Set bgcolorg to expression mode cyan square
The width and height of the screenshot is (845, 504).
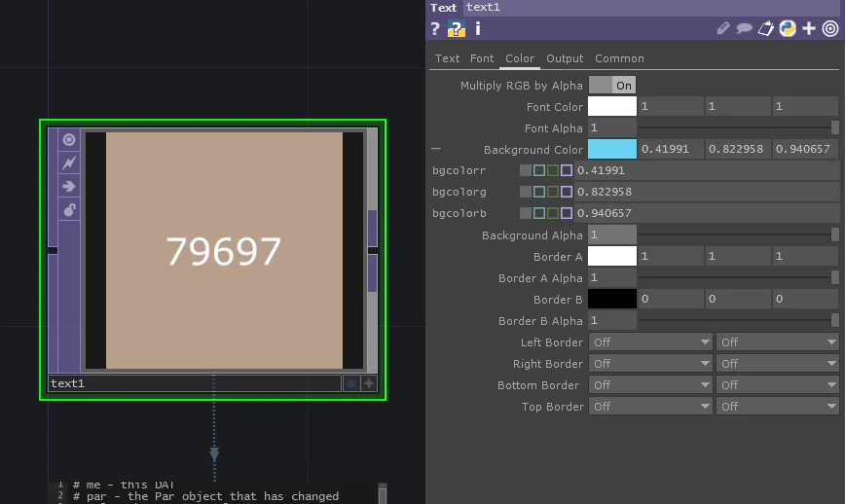point(539,192)
